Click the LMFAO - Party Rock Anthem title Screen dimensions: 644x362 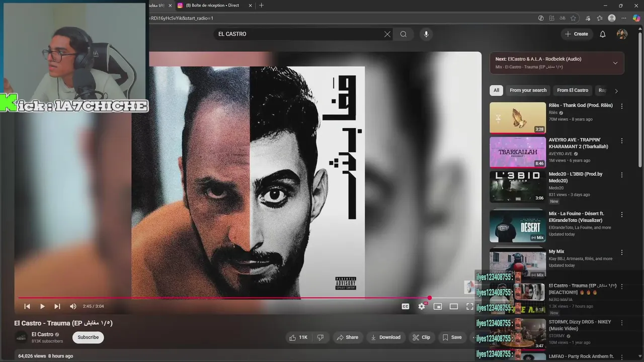tap(582, 356)
